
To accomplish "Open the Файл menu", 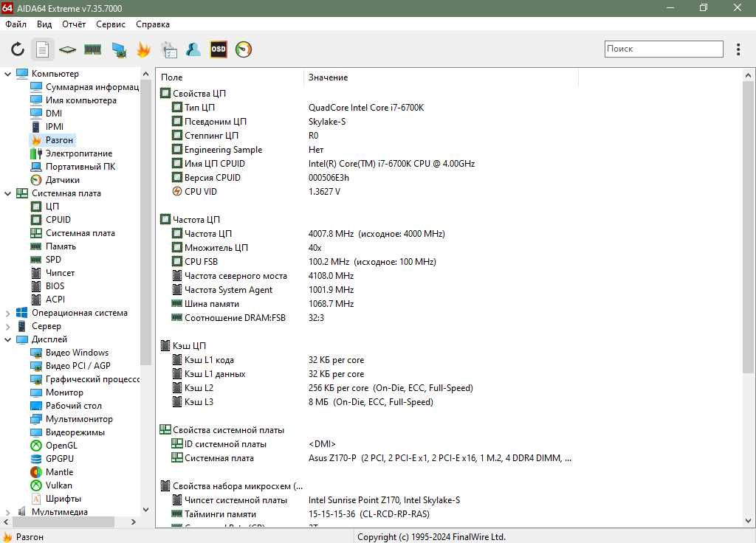I will coord(16,24).
